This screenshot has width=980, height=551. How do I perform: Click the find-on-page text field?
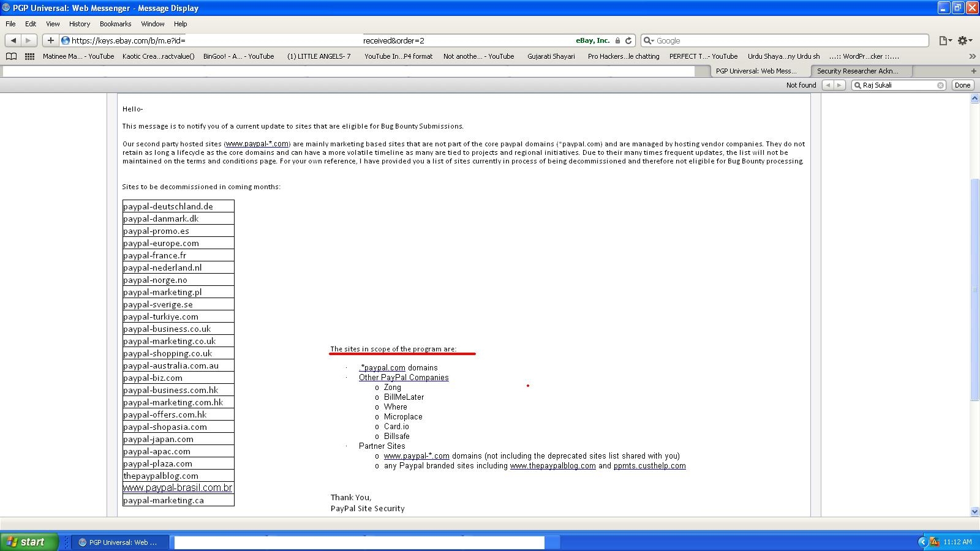[899, 85]
